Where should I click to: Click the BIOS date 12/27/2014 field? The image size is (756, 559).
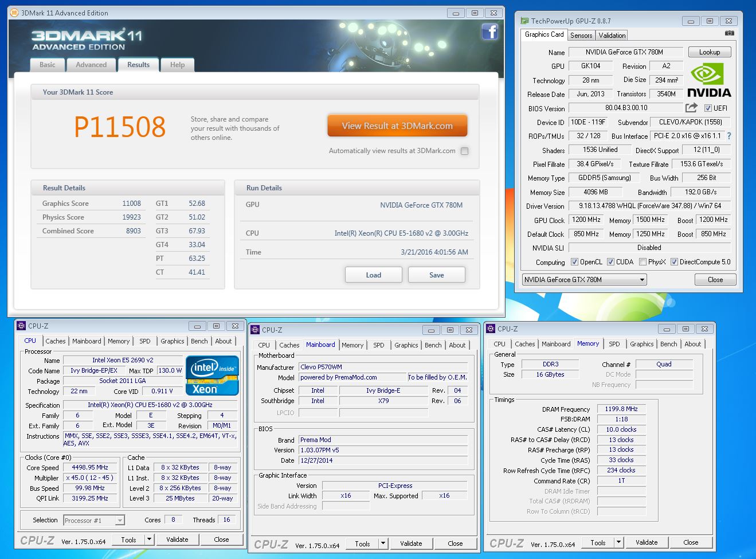point(383,460)
